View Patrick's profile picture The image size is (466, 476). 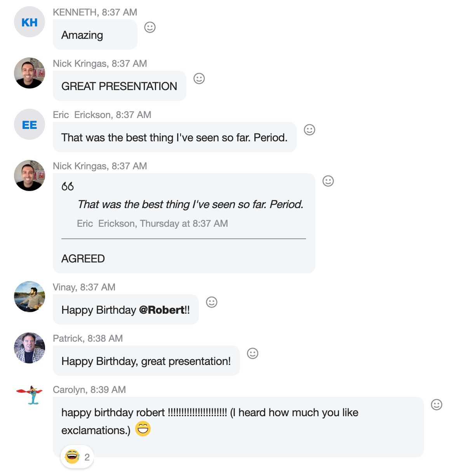30,348
